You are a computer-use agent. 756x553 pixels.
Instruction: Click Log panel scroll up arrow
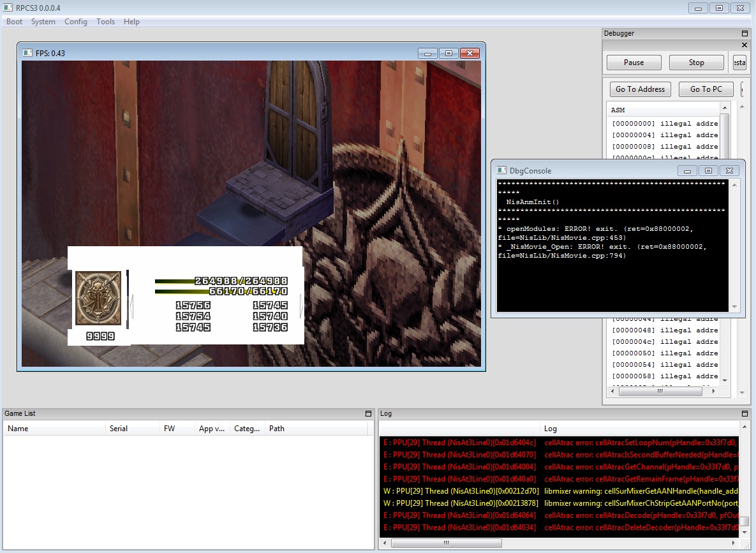[x=745, y=427]
